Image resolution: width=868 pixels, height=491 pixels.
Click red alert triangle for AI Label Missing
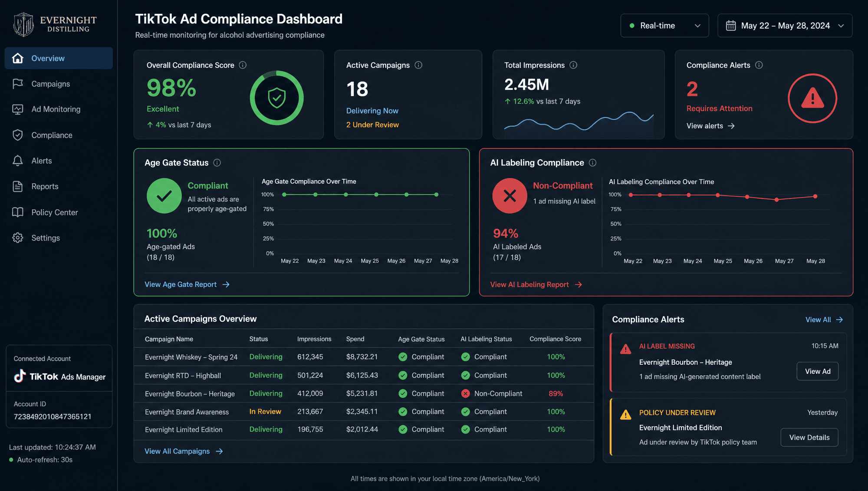625,349
